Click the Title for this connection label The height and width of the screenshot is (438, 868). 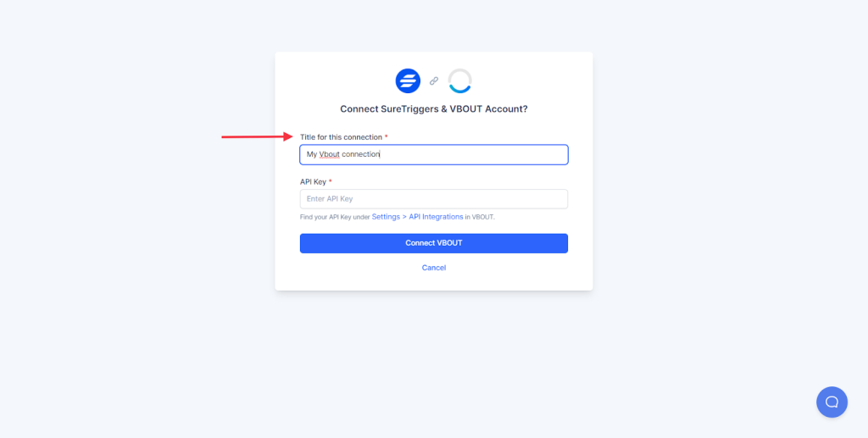341,137
